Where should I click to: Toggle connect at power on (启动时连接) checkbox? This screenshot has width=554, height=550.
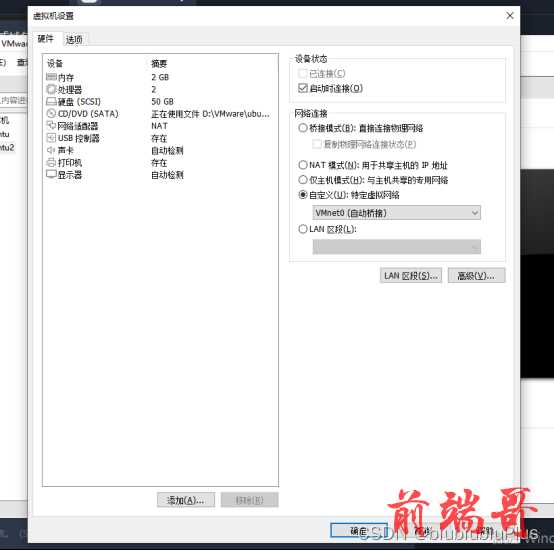pos(302,88)
